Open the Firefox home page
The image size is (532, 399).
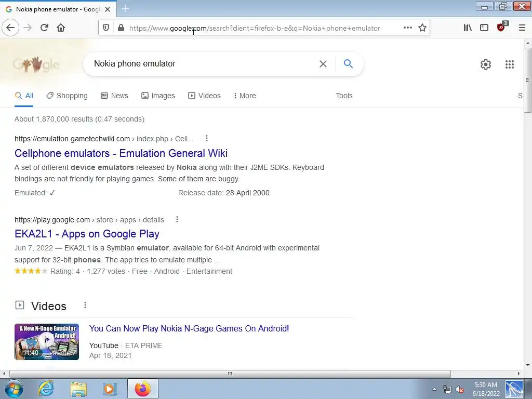pos(61,28)
